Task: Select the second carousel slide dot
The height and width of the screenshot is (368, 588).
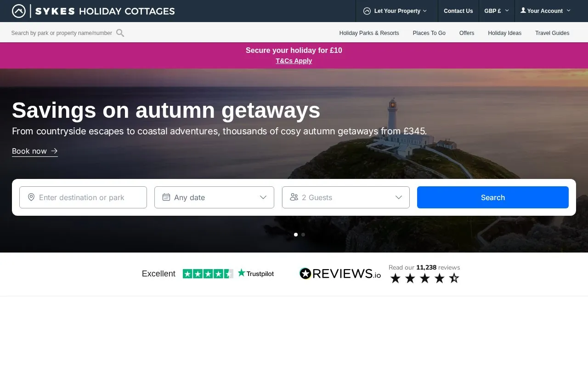Action: point(303,235)
